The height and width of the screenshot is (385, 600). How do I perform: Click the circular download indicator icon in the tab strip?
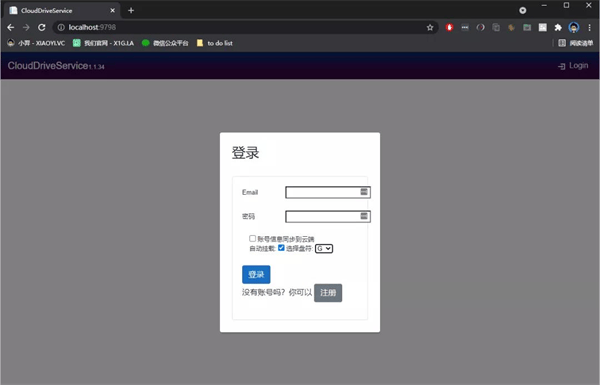[x=523, y=10]
